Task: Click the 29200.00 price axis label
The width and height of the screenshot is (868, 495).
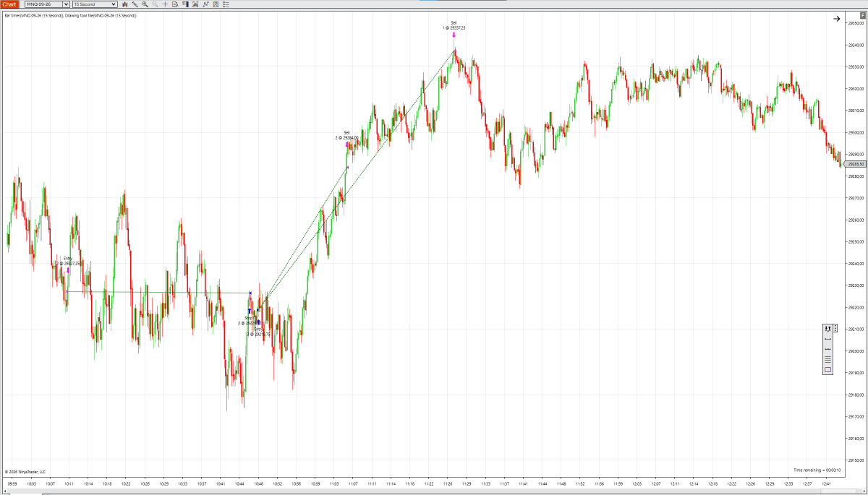Action: [x=857, y=351]
